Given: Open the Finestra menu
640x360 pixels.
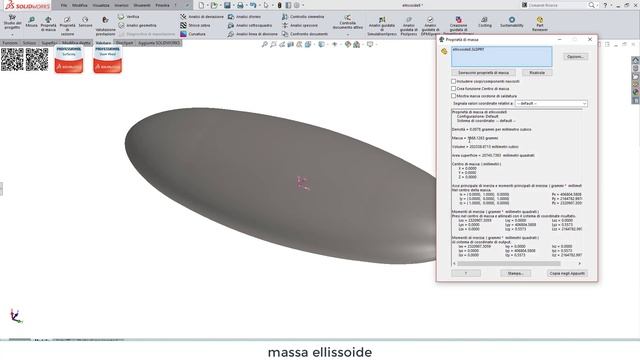Looking at the screenshot, I should point(162,5).
